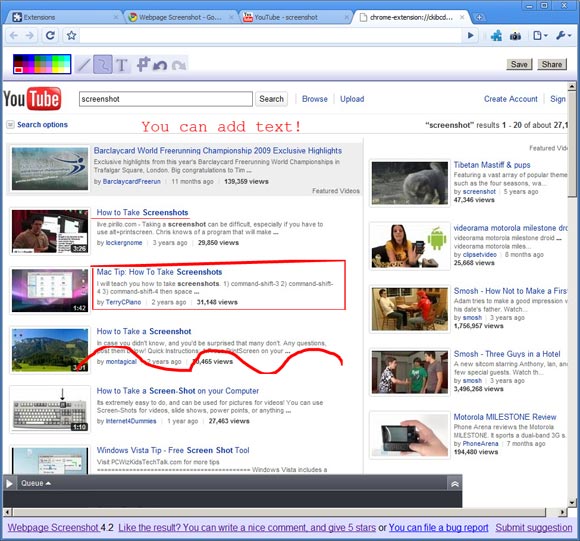Viewport: 580px width, 541px height.
Task: Click the camera Webpage Screenshot extension icon
Action: 515,36
